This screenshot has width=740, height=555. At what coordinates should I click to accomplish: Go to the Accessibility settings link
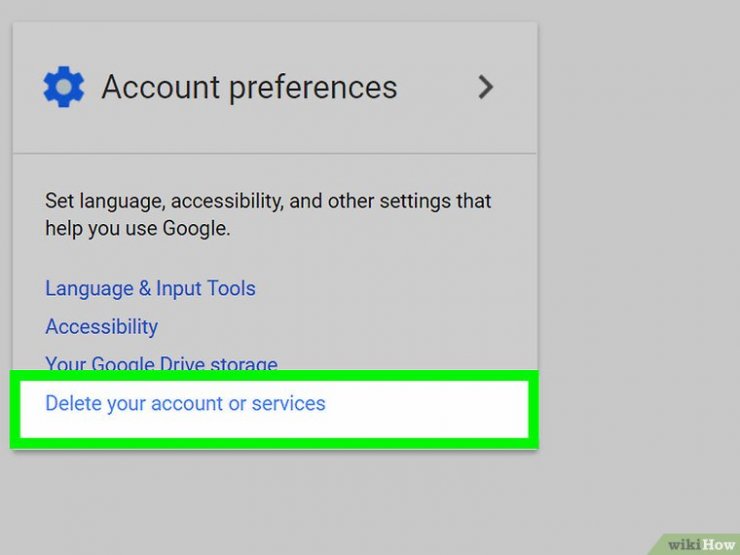tap(101, 326)
